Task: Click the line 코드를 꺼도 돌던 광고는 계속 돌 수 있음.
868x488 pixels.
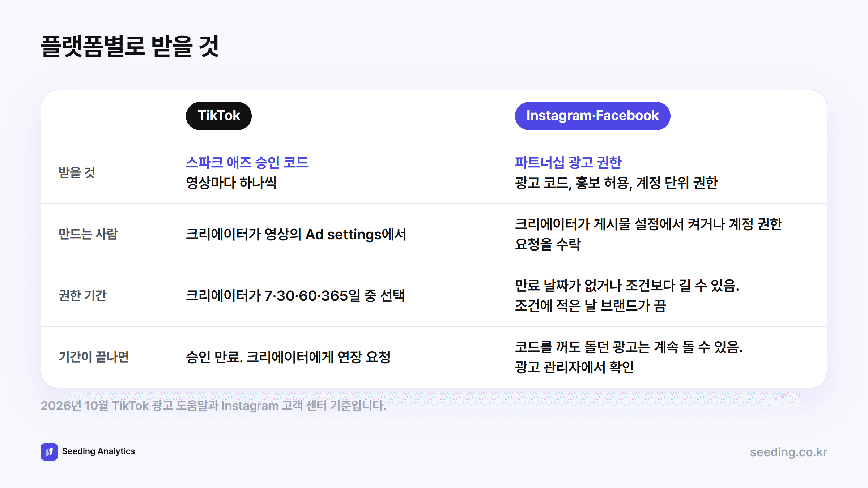Action: click(629, 347)
